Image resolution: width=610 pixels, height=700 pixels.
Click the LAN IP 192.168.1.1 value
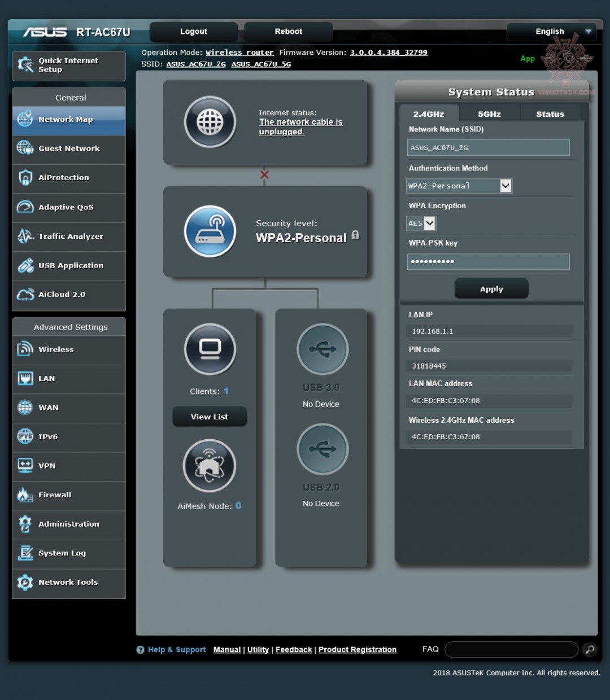point(433,331)
